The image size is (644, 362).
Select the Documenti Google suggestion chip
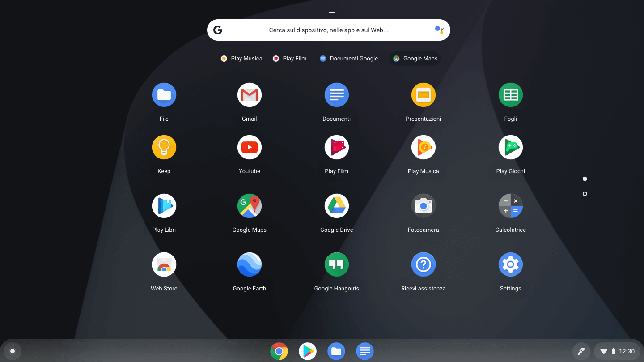point(349,59)
